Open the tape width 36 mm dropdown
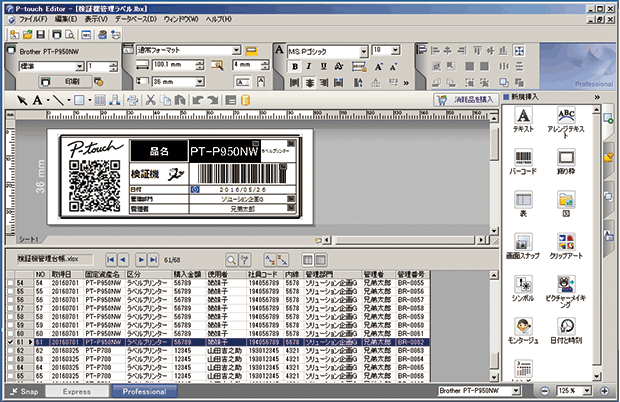The width and height of the screenshot is (620, 402). click(x=200, y=82)
